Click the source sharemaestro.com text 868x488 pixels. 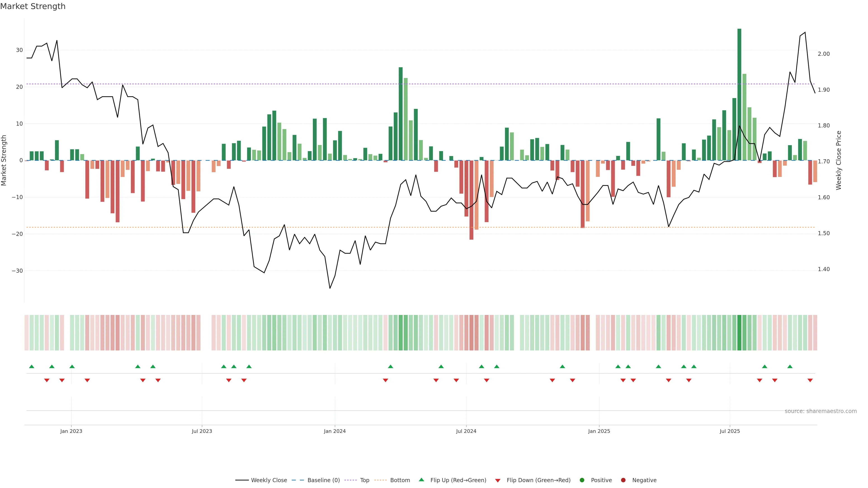pos(821,411)
